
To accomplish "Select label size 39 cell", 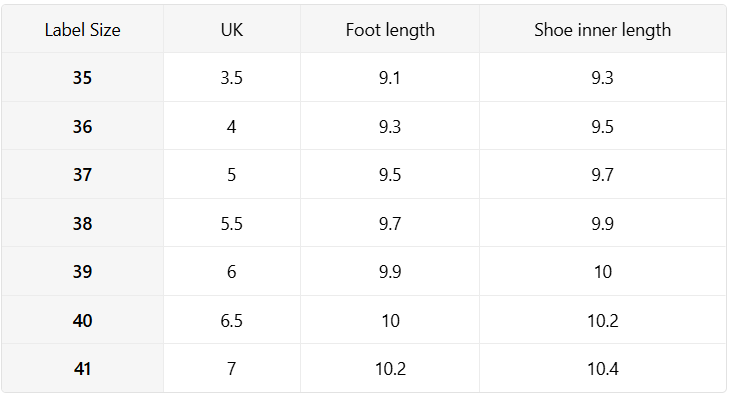I will click(x=82, y=271).
